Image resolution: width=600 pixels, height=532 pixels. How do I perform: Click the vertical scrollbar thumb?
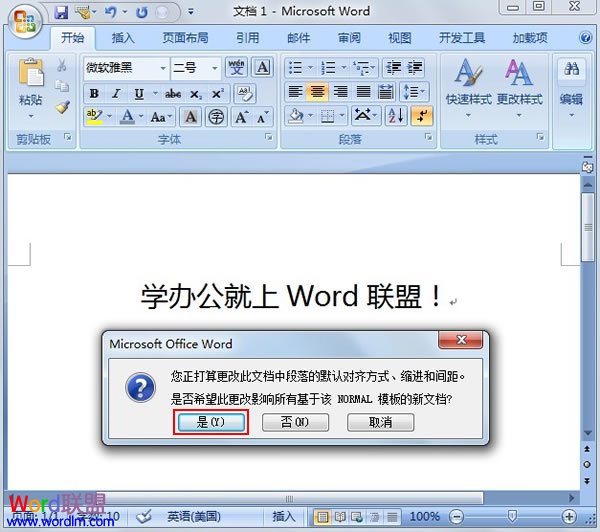[588, 227]
